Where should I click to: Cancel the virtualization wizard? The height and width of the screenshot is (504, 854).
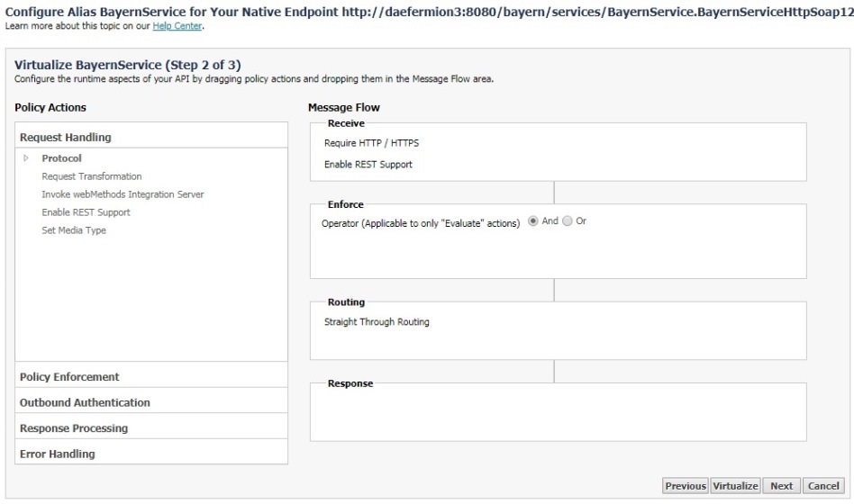(823, 485)
